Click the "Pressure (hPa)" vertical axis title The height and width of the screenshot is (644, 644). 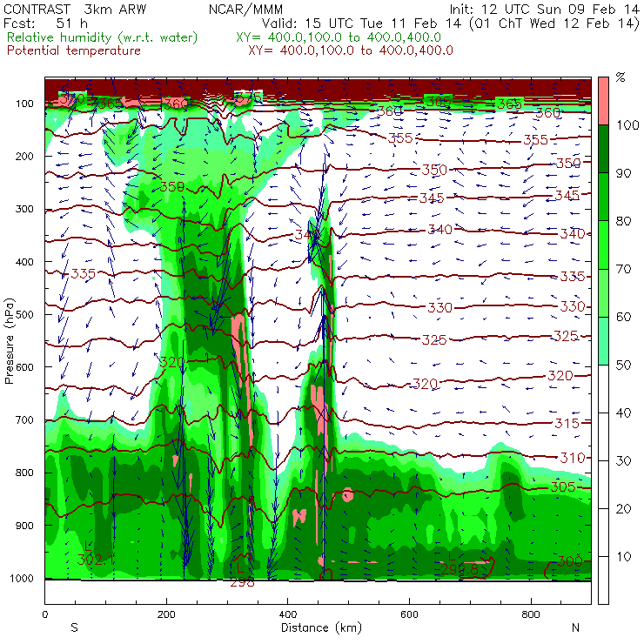point(9,341)
